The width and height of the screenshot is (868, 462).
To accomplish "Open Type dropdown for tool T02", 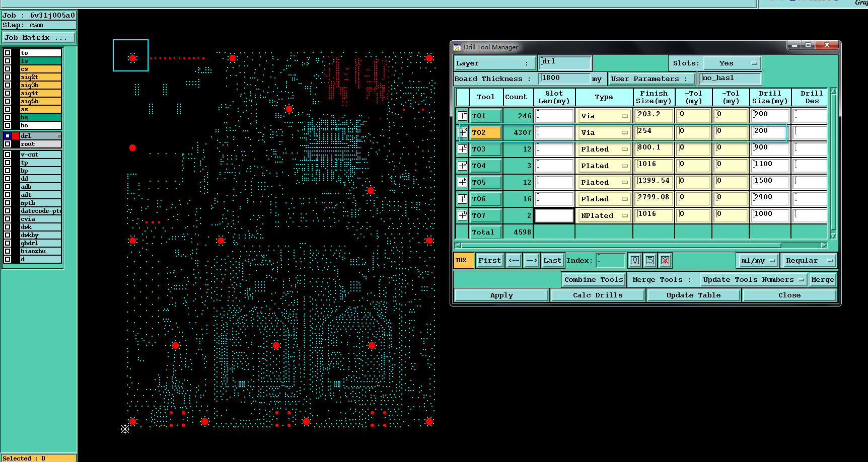I will pos(604,132).
